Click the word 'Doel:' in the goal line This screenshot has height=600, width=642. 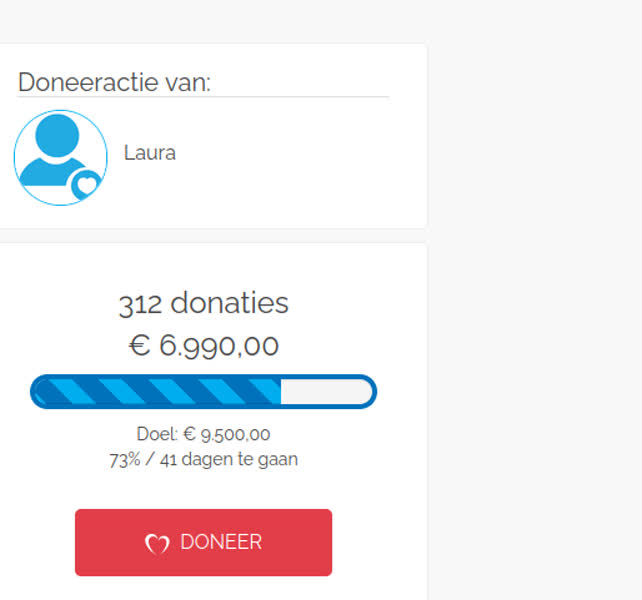click(x=157, y=434)
